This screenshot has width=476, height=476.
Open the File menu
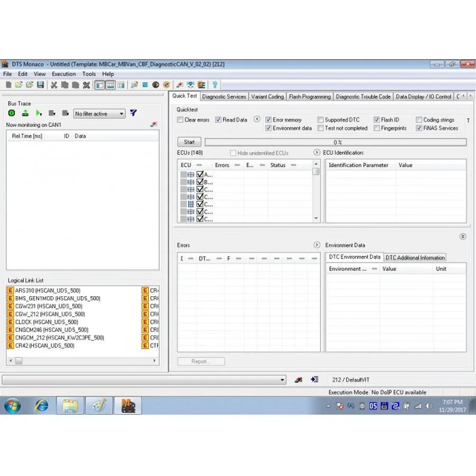pos(7,74)
